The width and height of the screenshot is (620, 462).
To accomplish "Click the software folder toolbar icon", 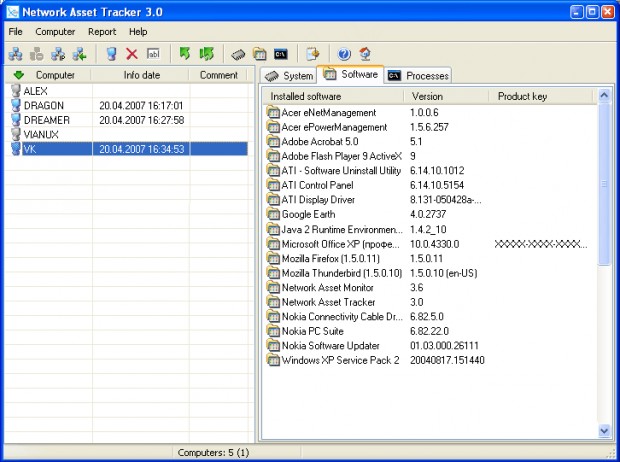I will pyautogui.click(x=259, y=54).
